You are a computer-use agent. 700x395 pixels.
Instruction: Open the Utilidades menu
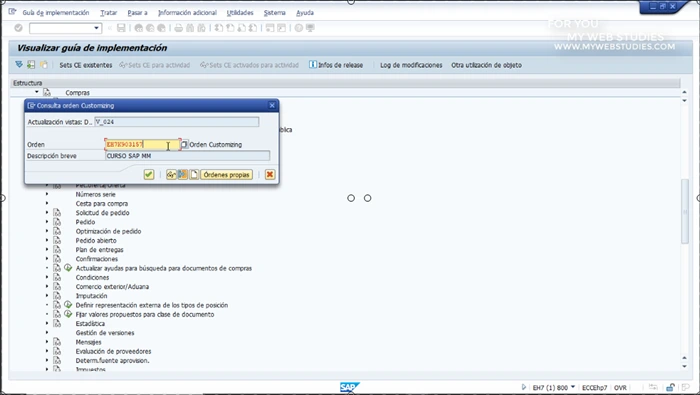coord(240,12)
